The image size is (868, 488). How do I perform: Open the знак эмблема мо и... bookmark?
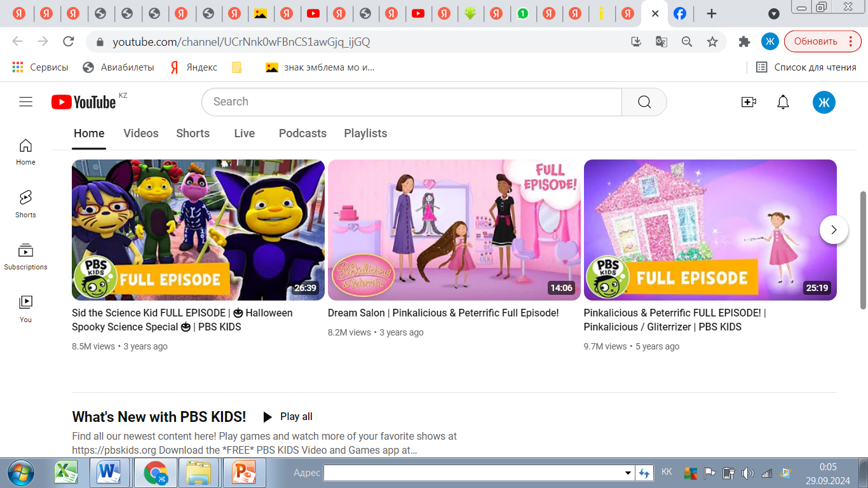[x=320, y=67]
